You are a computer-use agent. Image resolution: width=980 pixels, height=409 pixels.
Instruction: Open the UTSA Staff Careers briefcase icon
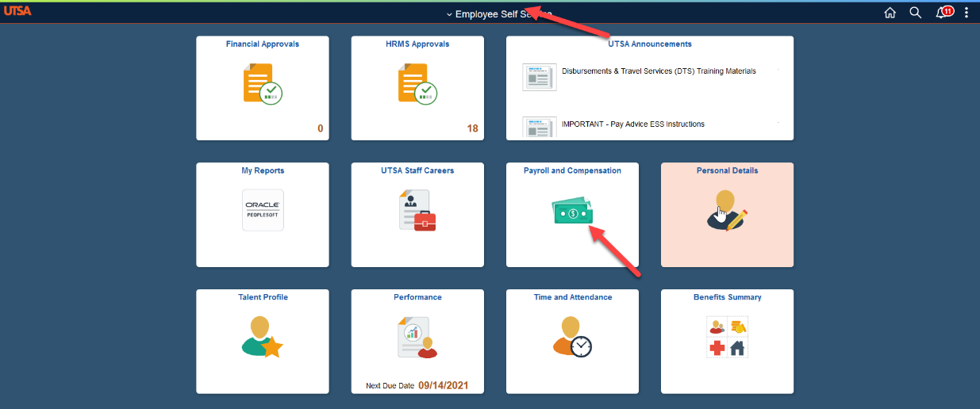point(417,210)
